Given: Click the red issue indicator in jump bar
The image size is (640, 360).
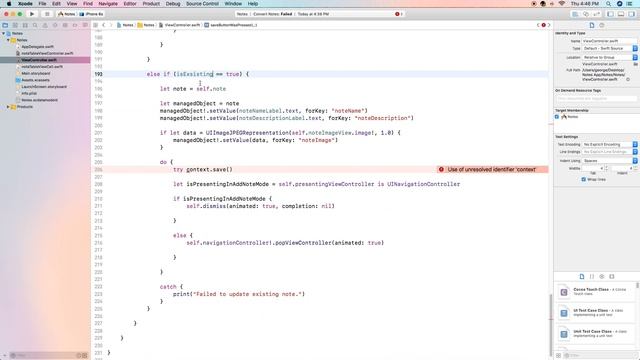Looking at the screenshot, I should (x=543, y=25).
